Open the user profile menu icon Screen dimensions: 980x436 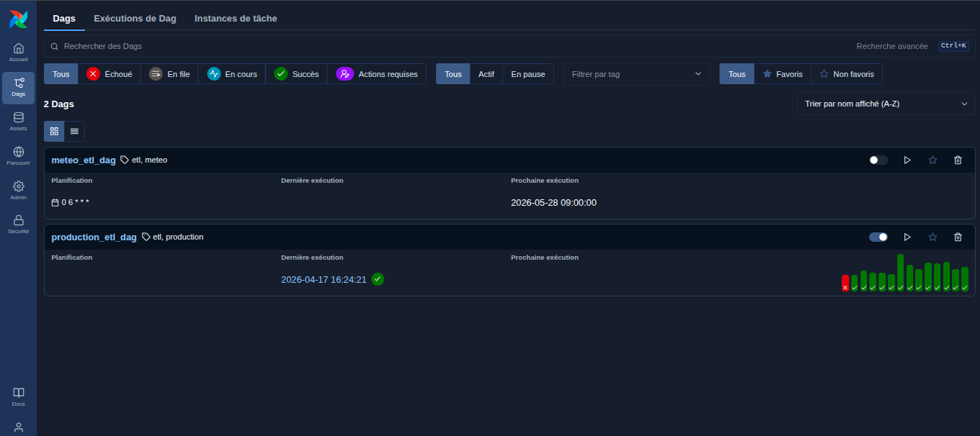(x=19, y=427)
